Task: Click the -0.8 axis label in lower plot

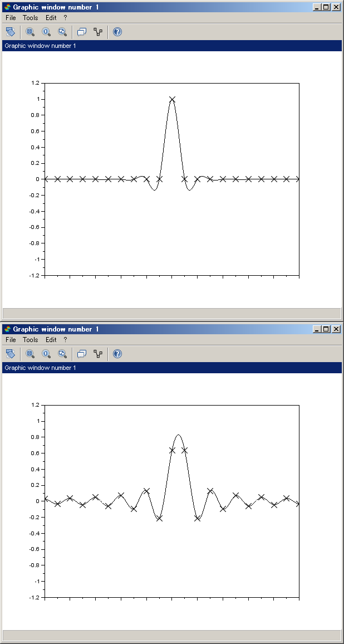Action: (x=34, y=565)
